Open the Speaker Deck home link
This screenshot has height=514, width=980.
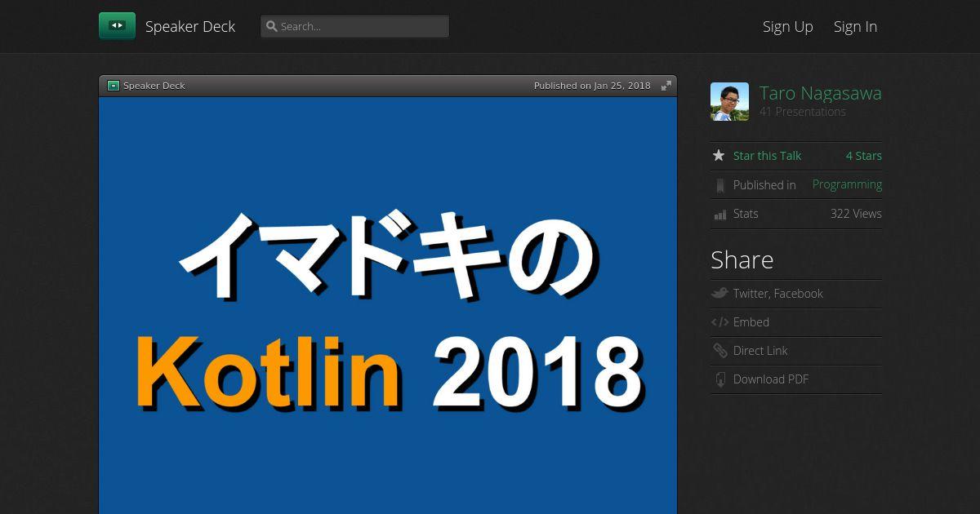pos(190,26)
